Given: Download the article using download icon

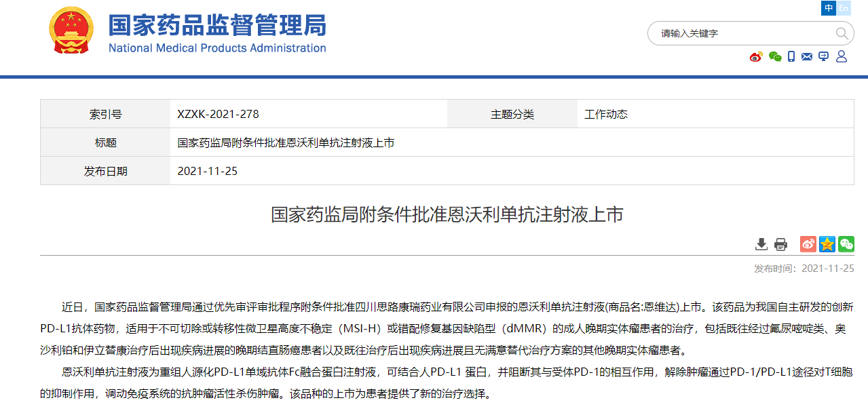Looking at the screenshot, I should [x=761, y=244].
